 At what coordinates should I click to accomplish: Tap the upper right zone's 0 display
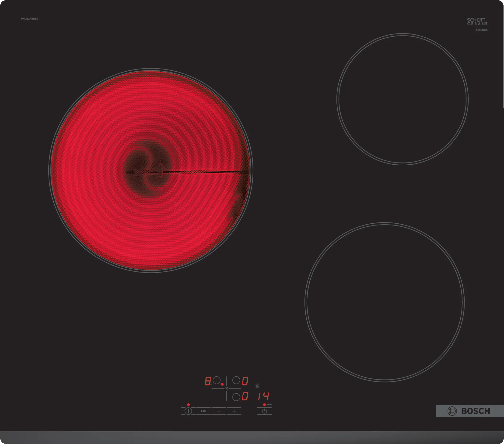coord(245,381)
